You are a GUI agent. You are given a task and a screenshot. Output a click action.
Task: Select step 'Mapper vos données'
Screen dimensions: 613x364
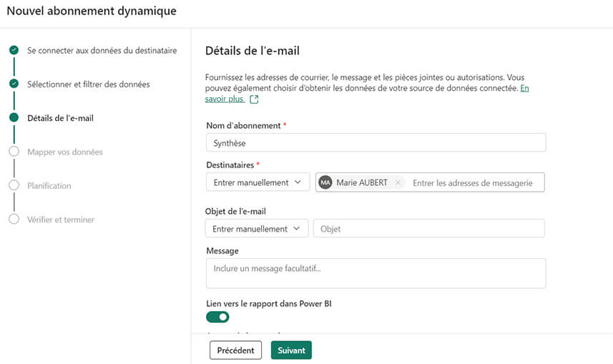65,152
